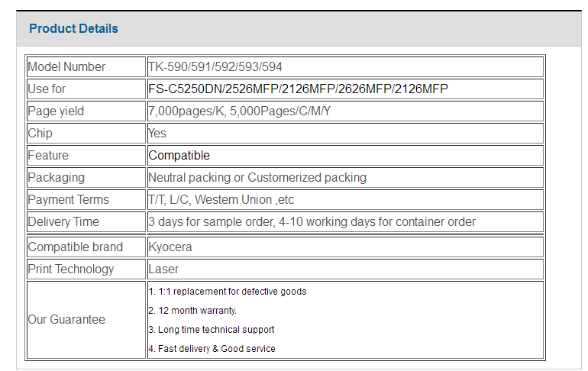Select the Model Number label cell

click(86, 67)
